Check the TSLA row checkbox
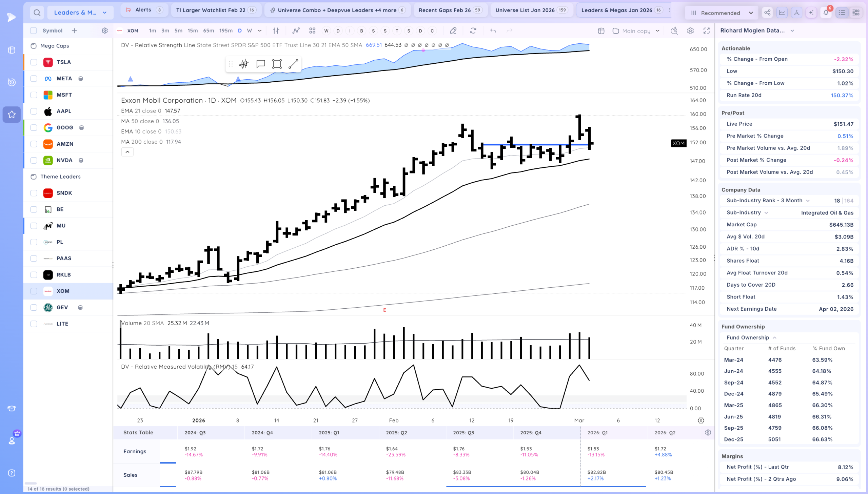The width and height of the screenshot is (868, 494). click(x=34, y=62)
